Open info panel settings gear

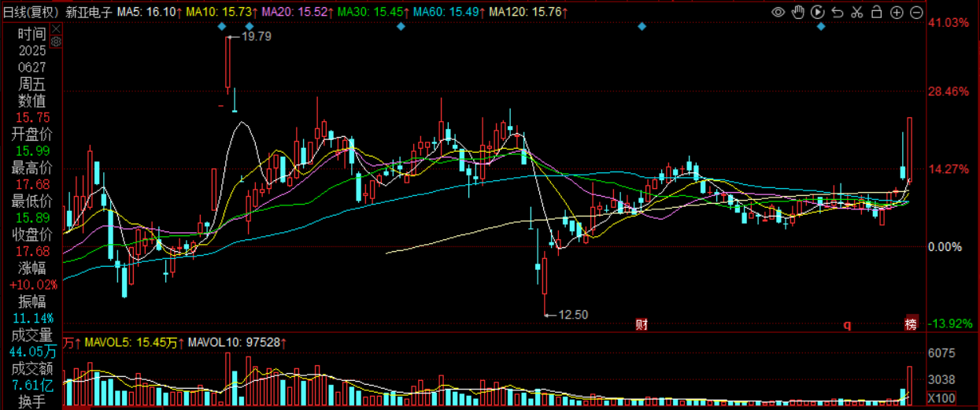tap(55, 42)
